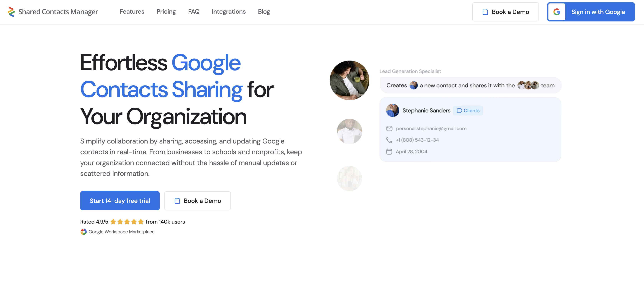Select the large woman-with-drink profile photo
This screenshot has width=644, height=282.
click(349, 80)
